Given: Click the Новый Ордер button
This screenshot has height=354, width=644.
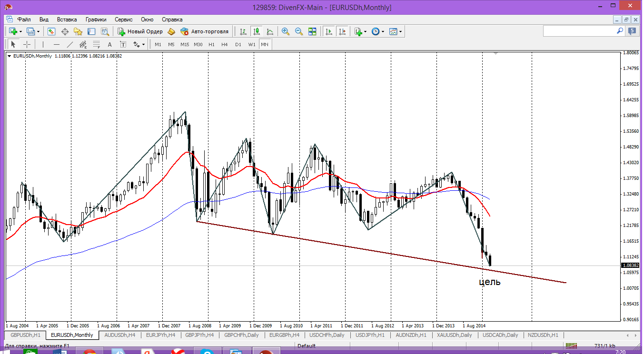Looking at the screenshot, I should (140, 31).
